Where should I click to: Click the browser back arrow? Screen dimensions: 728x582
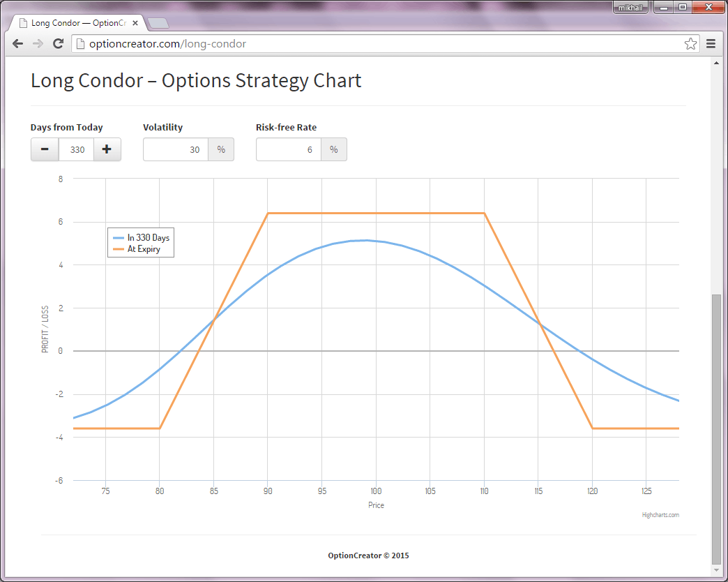click(18, 44)
